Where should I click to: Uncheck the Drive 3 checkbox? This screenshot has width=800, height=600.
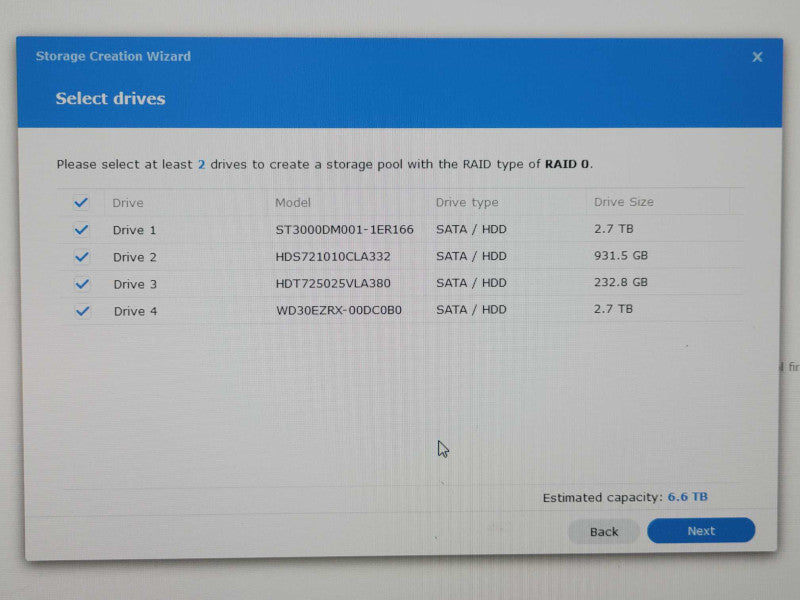pos(82,284)
